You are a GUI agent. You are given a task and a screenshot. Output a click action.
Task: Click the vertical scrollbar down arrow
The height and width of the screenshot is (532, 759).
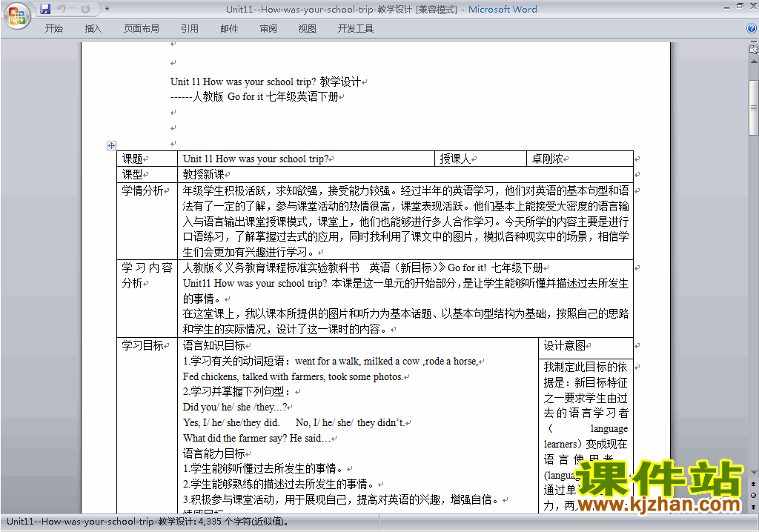754,473
